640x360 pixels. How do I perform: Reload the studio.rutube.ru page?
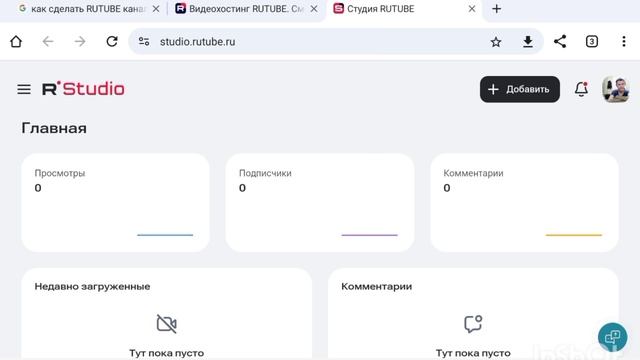(112, 42)
